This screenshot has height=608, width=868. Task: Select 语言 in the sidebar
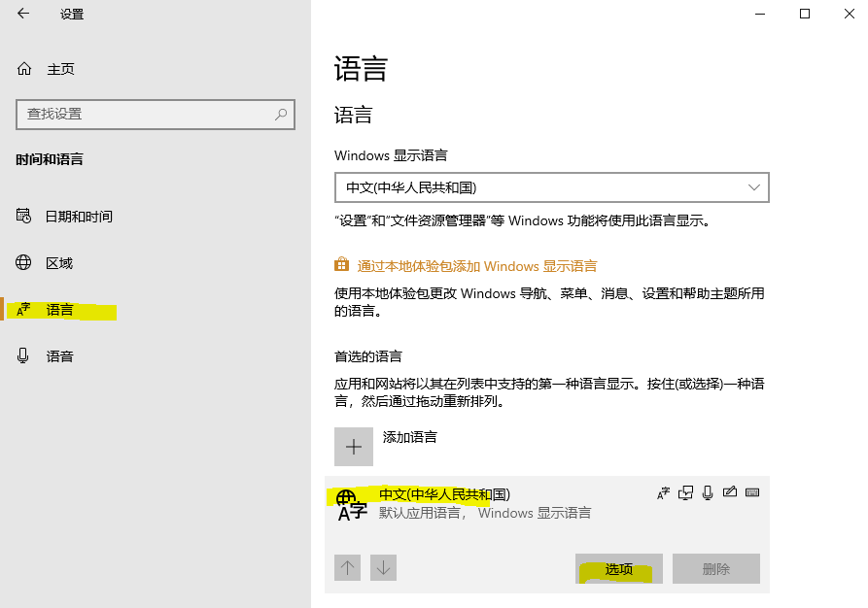(x=59, y=310)
